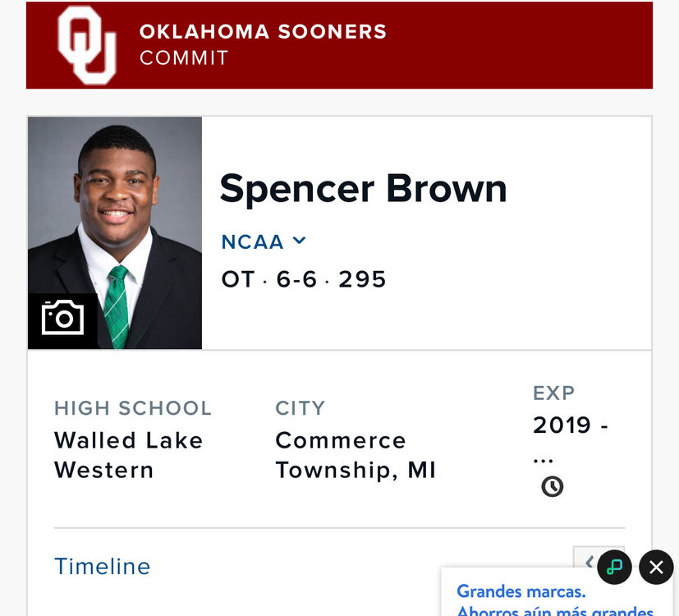Screen dimensions: 679x616
Task: Expand the NCAA dropdown chevron
Action: tap(300, 241)
